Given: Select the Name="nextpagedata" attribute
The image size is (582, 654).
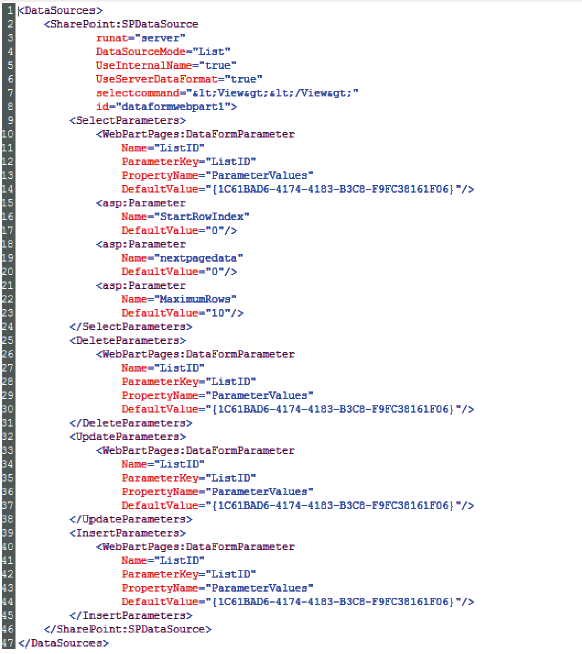Looking at the screenshot, I should (182, 258).
